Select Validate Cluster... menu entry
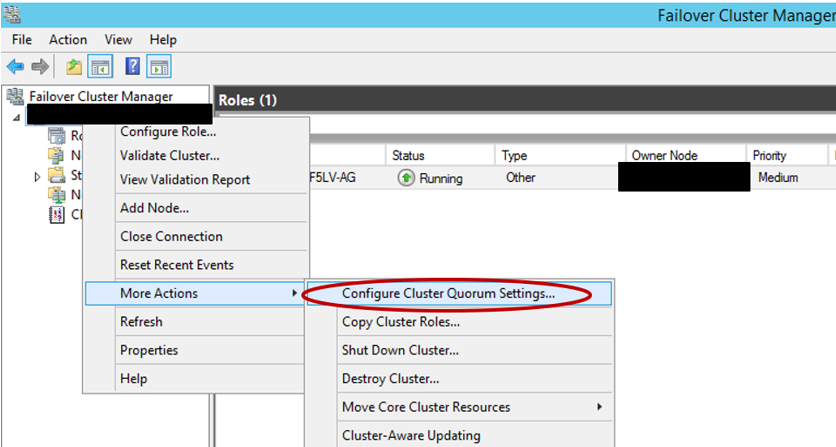The width and height of the screenshot is (836, 447). click(196, 156)
